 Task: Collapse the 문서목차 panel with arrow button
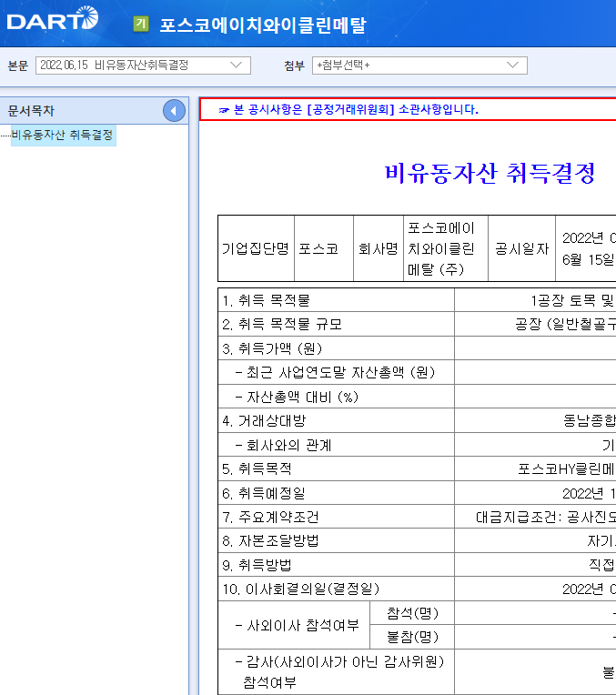[174, 111]
